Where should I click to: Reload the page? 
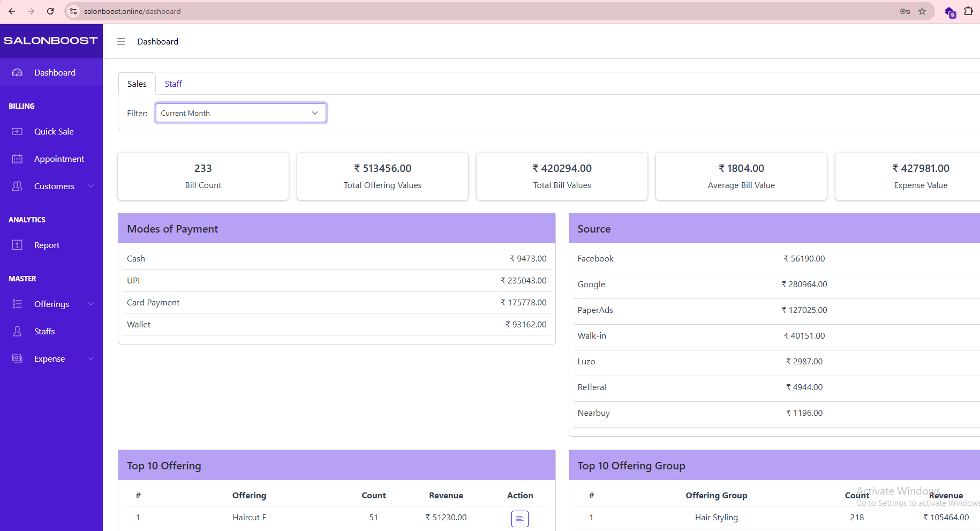tap(50, 11)
